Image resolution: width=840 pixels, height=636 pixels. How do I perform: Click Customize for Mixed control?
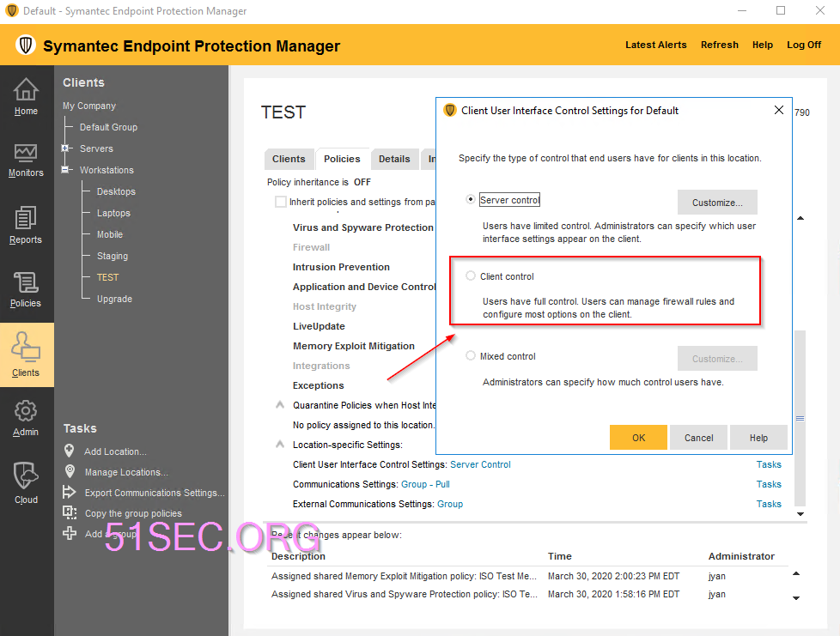[x=717, y=359]
